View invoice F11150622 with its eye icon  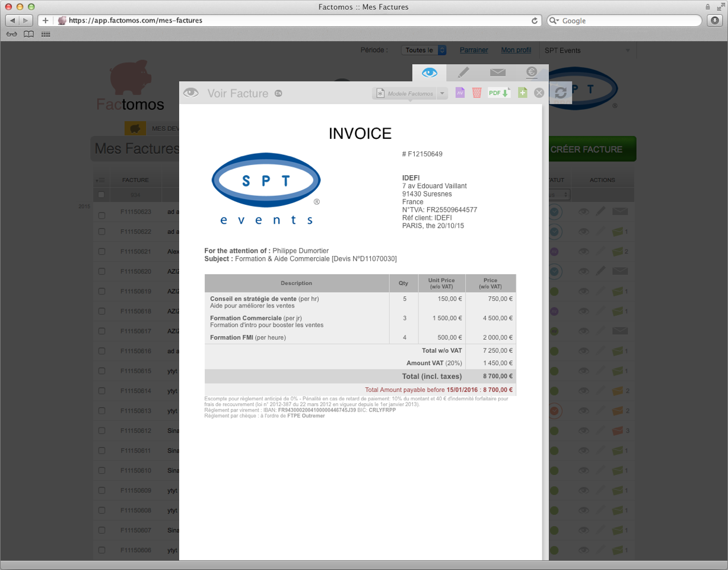click(584, 232)
